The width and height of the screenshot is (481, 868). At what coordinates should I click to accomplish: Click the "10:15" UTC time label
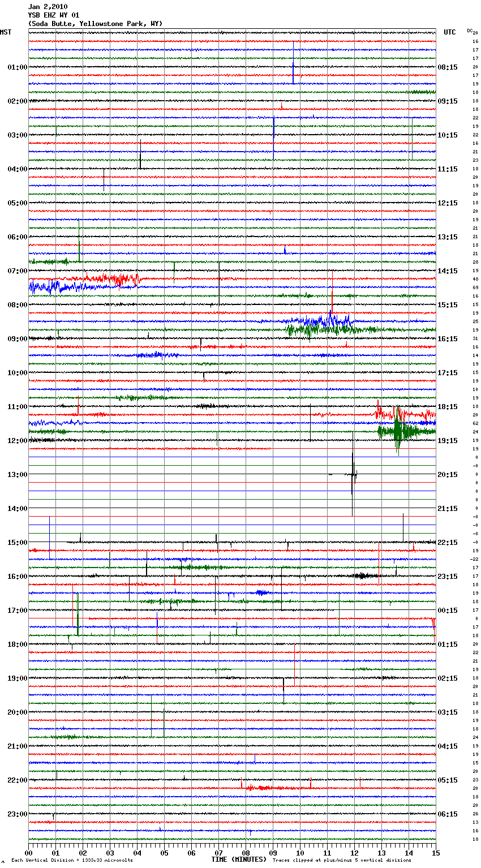[448, 135]
